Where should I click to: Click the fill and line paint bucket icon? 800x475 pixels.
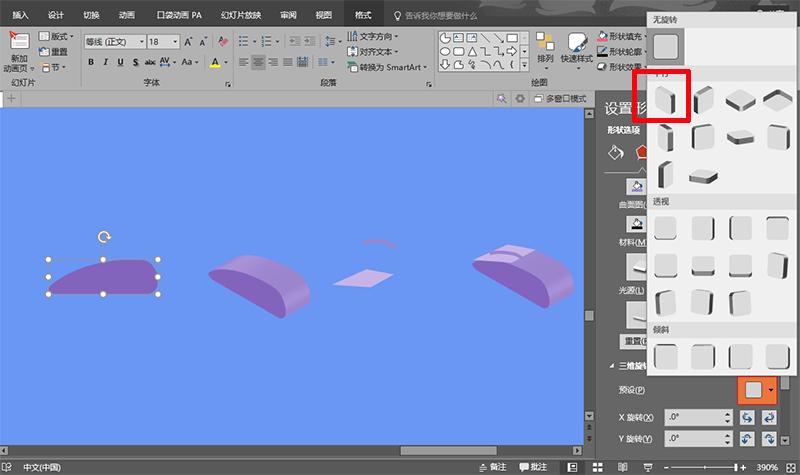click(617, 153)
